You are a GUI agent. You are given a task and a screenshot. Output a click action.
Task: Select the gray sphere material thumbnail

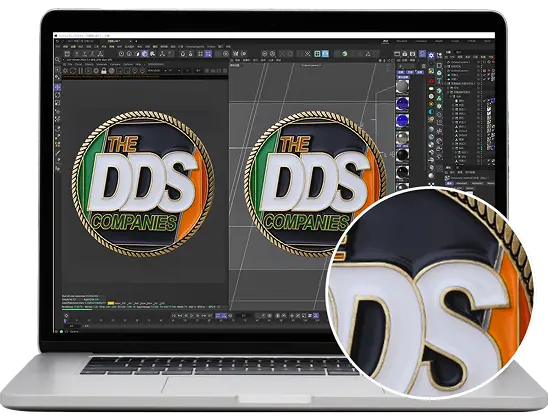click(402, 86)
